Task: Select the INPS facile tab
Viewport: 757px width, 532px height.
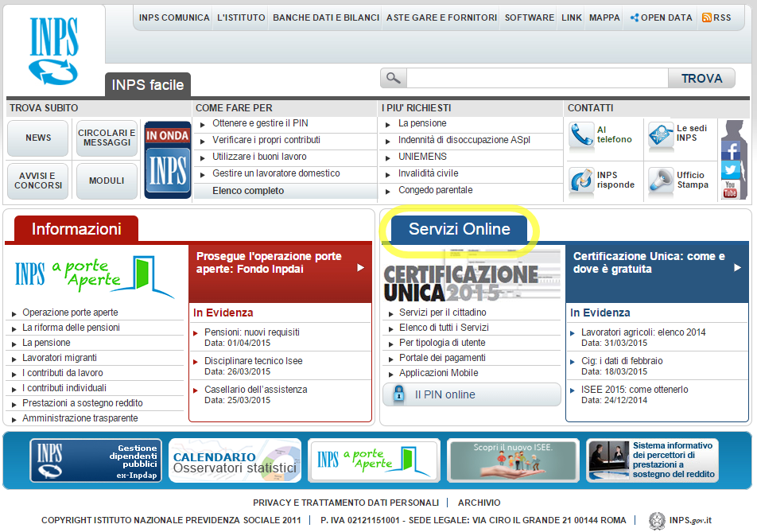Action: (x=148, y=85)
